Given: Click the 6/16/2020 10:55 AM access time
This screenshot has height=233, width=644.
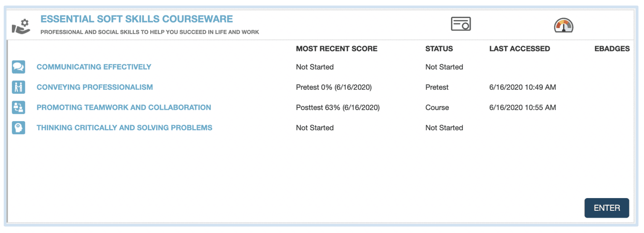Looking at the screenshot, I should [x=522, y=107].
